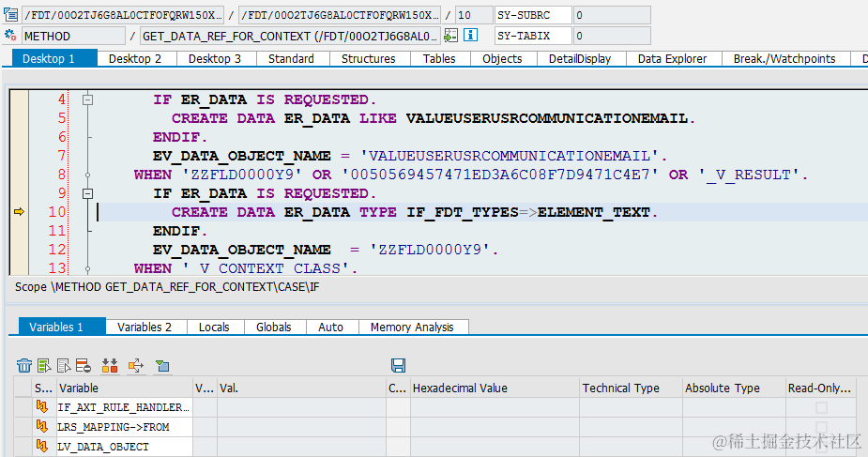Click the line number field showing 10

pos(474,15)
